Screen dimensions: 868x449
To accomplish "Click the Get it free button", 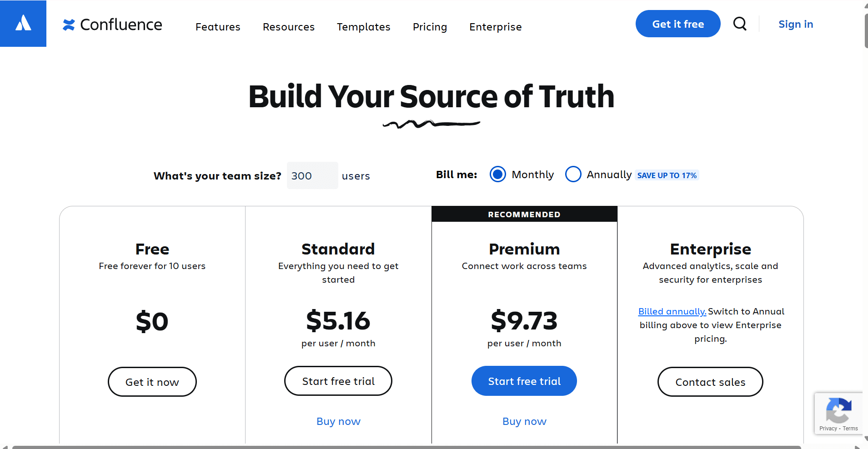I will click(x=677, y=24).
